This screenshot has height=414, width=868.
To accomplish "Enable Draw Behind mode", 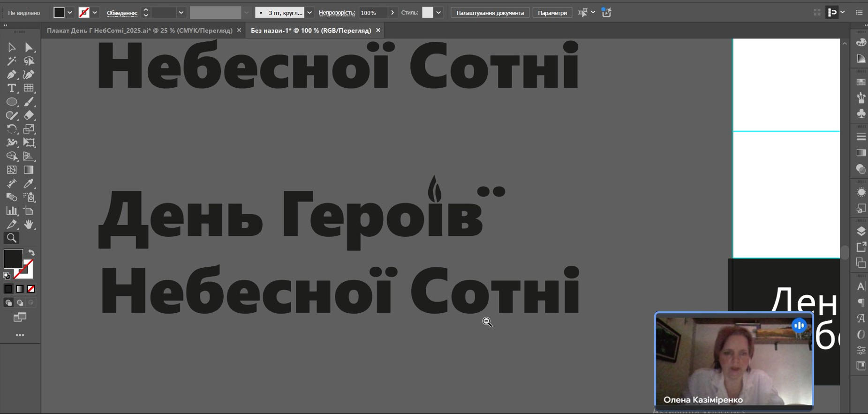I will (x=20, y=303).
